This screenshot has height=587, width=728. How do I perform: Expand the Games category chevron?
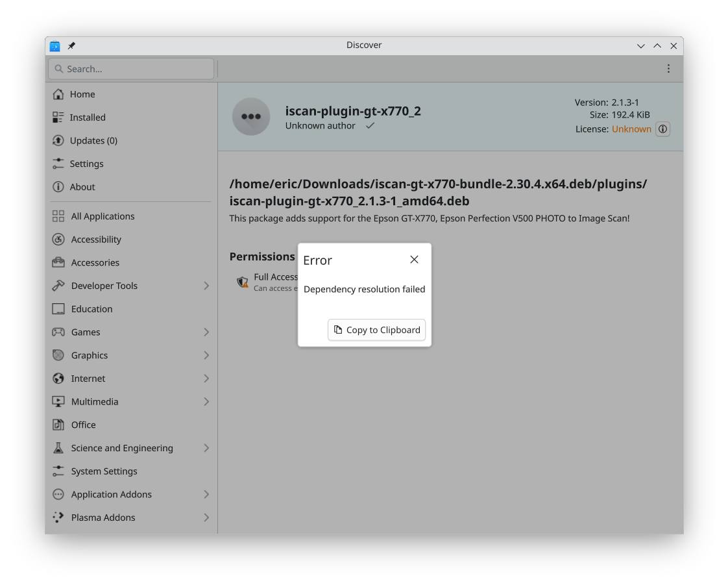[x=206, y=332]
